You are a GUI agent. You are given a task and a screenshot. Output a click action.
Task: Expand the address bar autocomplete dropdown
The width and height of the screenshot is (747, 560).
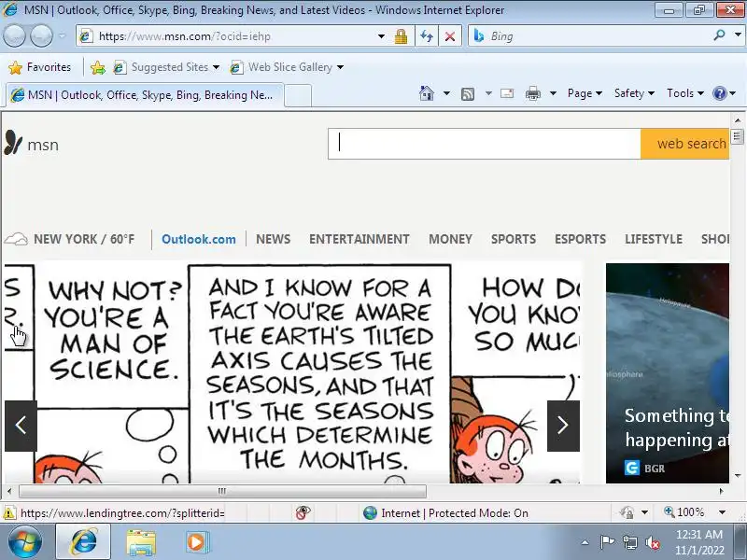tap(381, 36)
